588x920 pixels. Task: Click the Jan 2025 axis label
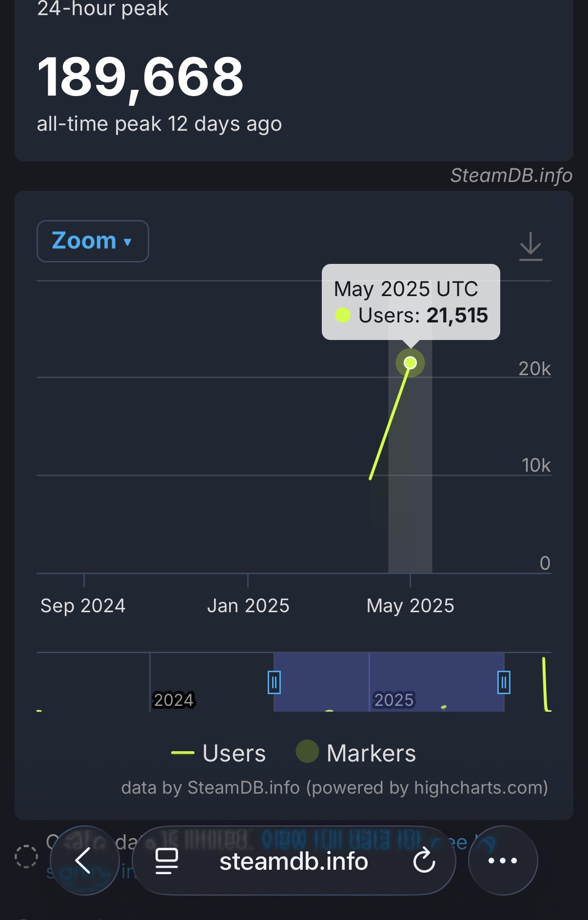pyautogui.click(x=248, y=606)
